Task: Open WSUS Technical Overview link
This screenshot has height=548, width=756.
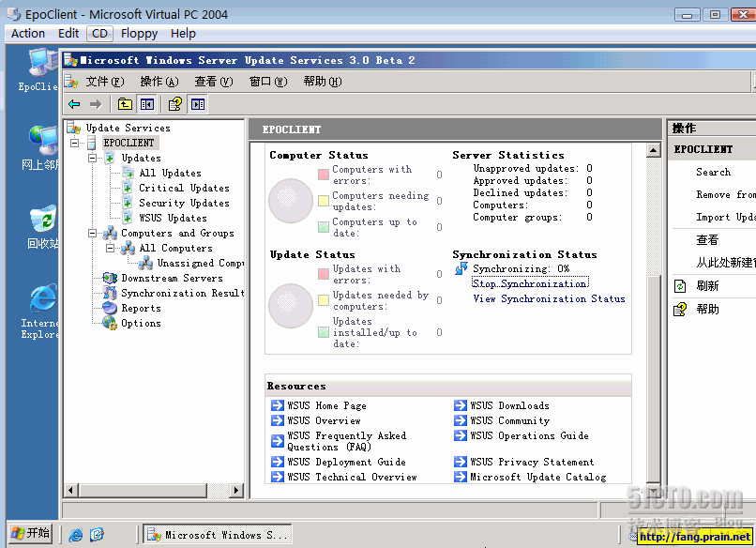Action: 352,477
